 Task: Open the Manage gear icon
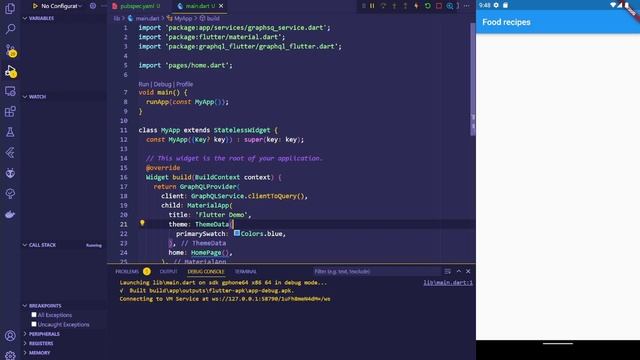click(10, 355)
